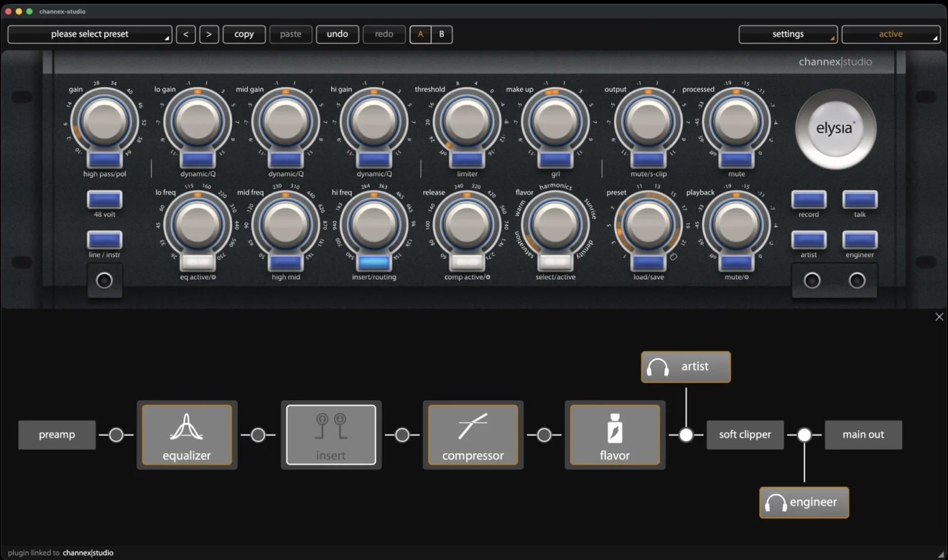Toggle the 48 volt phantom power switch
948x560 pixels.
[x=105, y=200]
